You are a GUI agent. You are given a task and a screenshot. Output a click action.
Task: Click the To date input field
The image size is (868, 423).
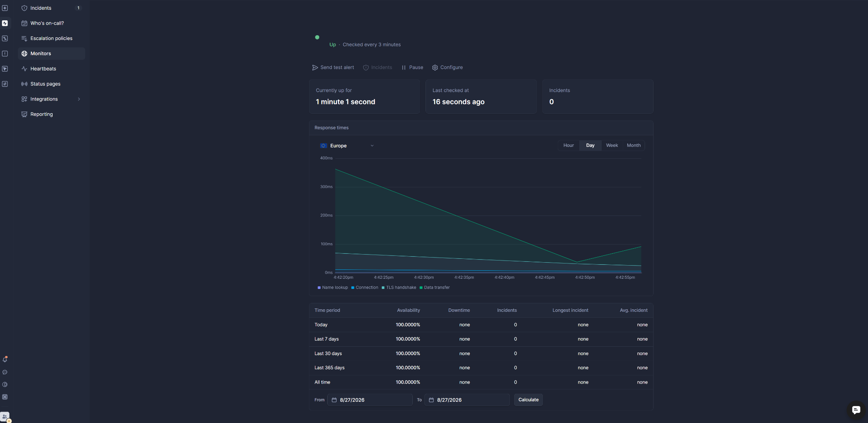coord(467,400)
